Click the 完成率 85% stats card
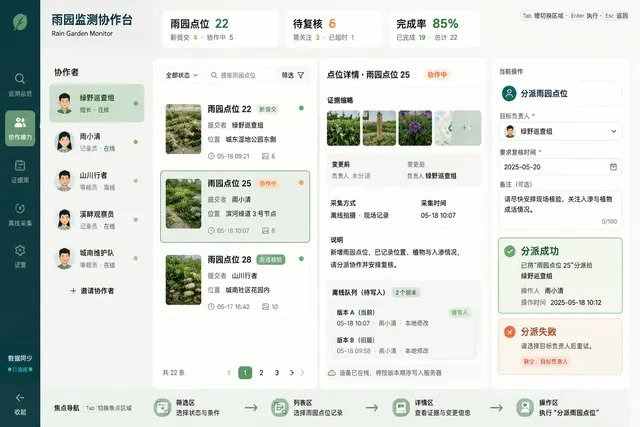The image size is (640, 427). [435, 29]
